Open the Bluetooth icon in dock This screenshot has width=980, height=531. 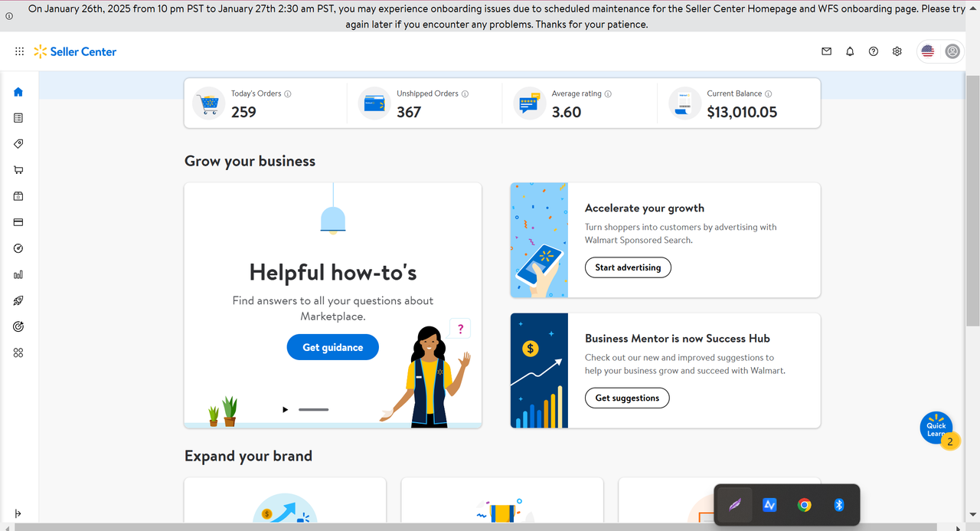[x=838, y=505]
